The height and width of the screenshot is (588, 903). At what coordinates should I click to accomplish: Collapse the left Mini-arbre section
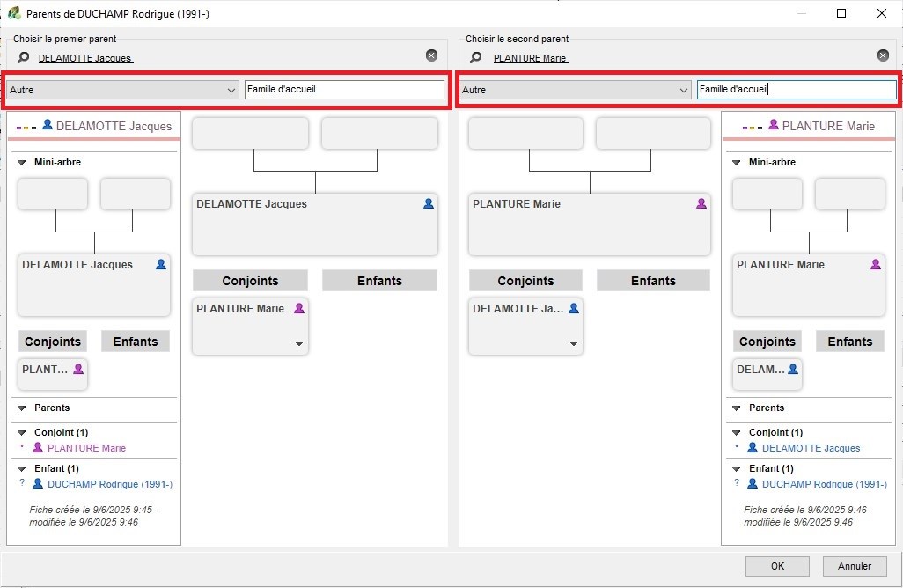(x=22, y=163)
